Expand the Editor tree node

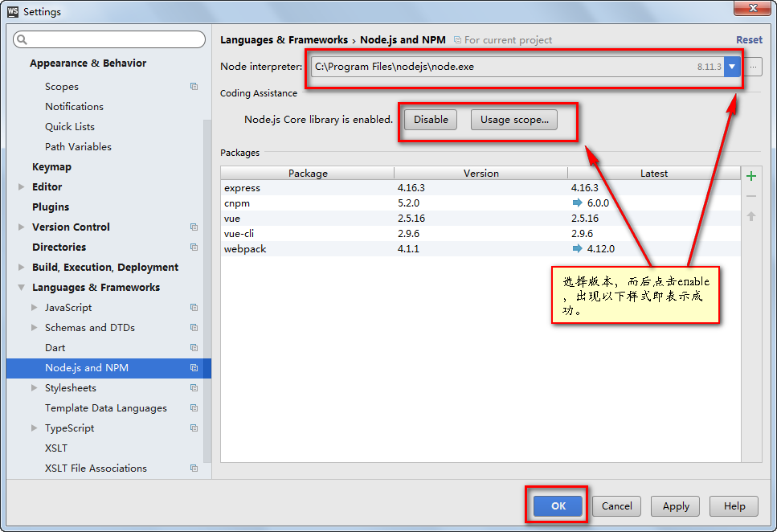tap(22, 187)
